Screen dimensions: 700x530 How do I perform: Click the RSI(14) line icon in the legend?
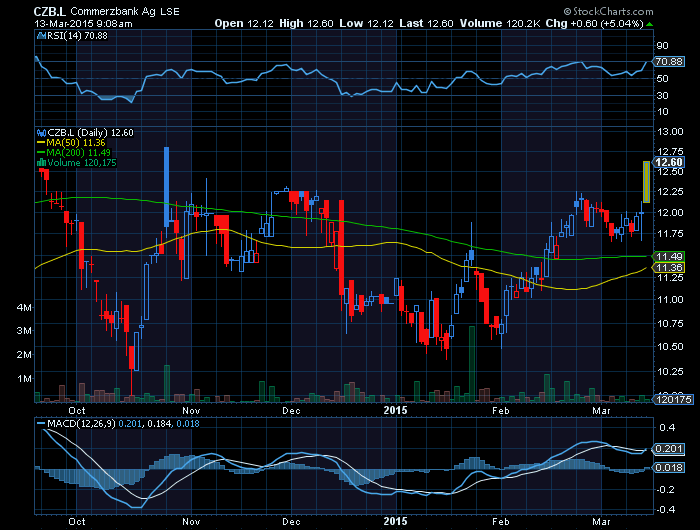(41, 36)
